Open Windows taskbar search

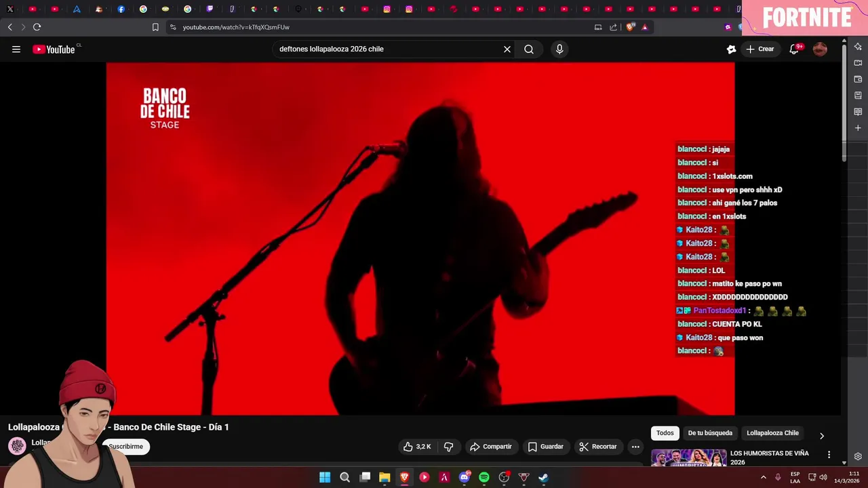[x=344, y=477]
